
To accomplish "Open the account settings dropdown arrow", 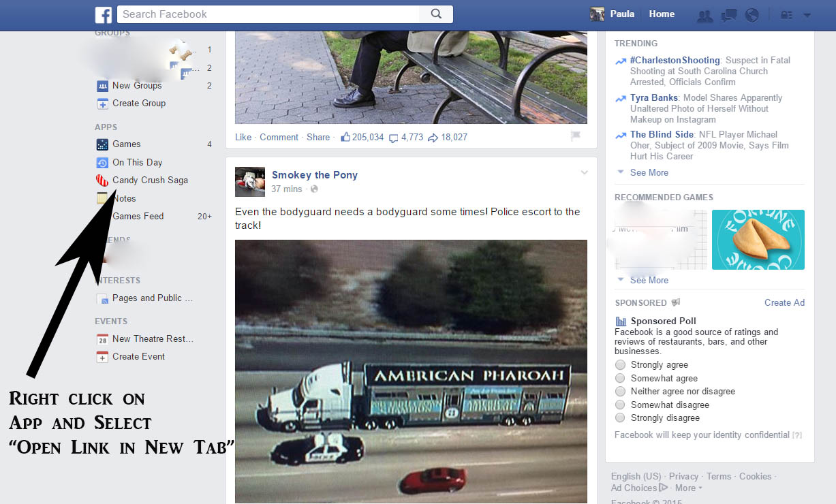I will 807,15.
